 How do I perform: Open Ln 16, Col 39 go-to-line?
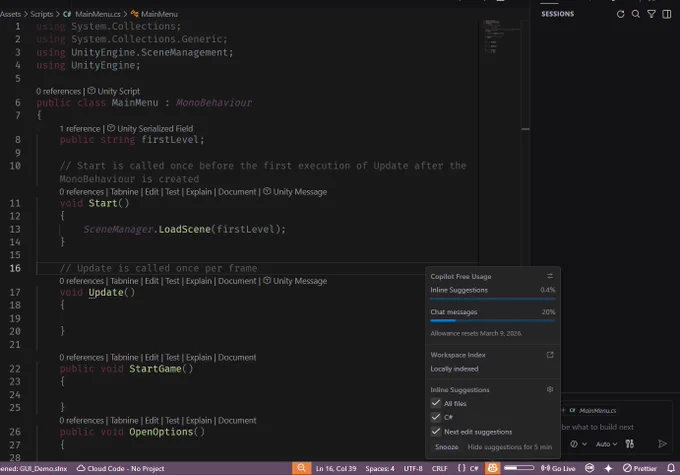[x=336, y=468]
